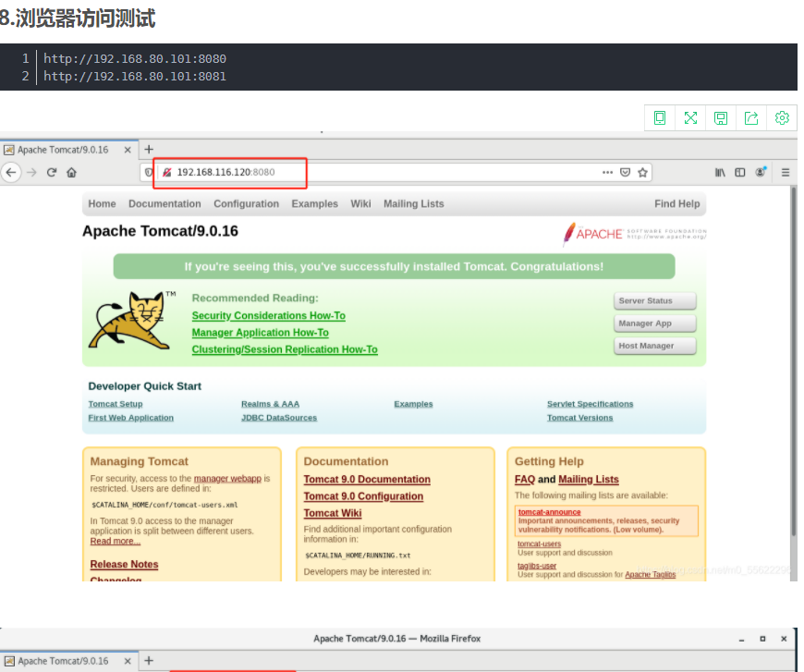
Task: Open the Release Notes link
Action: coord(124,564)
